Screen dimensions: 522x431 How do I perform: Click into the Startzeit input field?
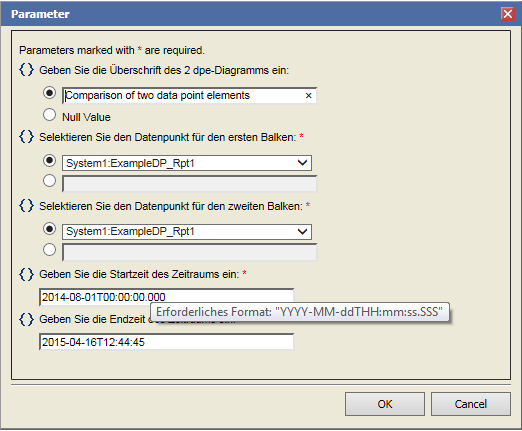[x=166, y=297]
